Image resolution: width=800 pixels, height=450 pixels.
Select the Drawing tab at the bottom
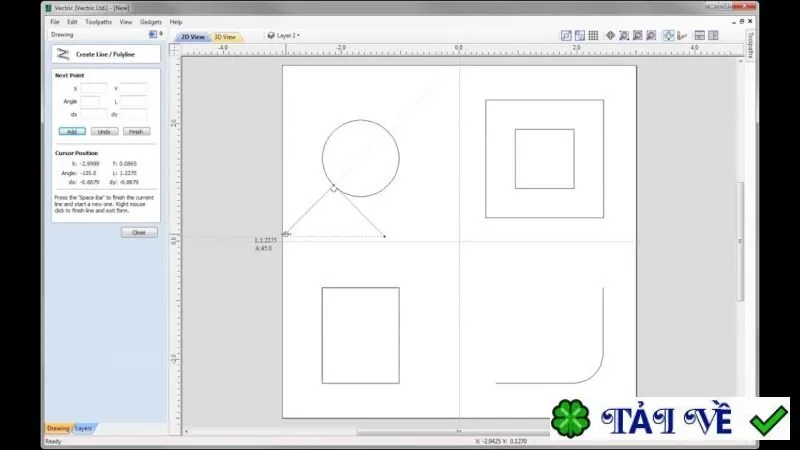[58, 429]
